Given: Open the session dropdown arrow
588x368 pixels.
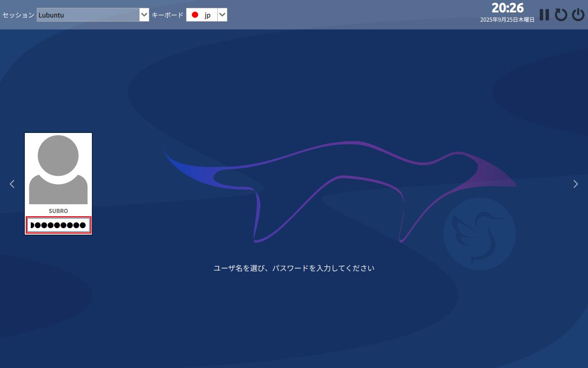Looking at the screenshot, I should click(144, 15).
